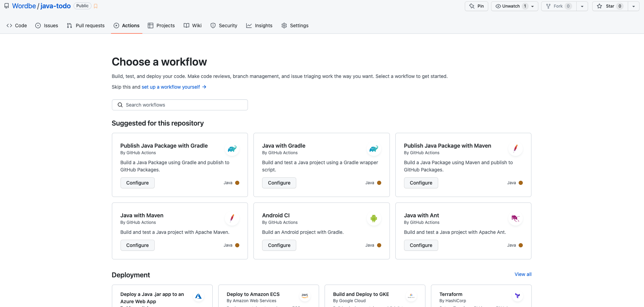Click the Suggested for this repository heading

click(157, 123)
